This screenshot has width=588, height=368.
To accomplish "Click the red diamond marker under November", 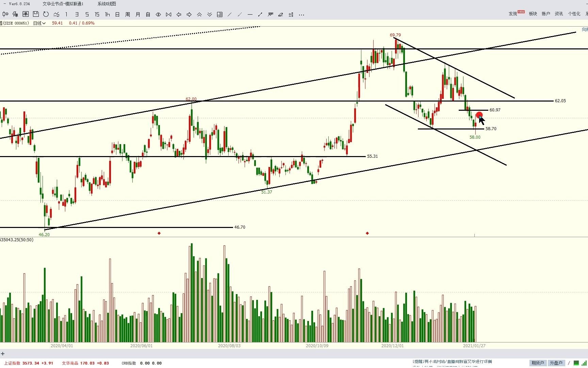I will [367, 233].
